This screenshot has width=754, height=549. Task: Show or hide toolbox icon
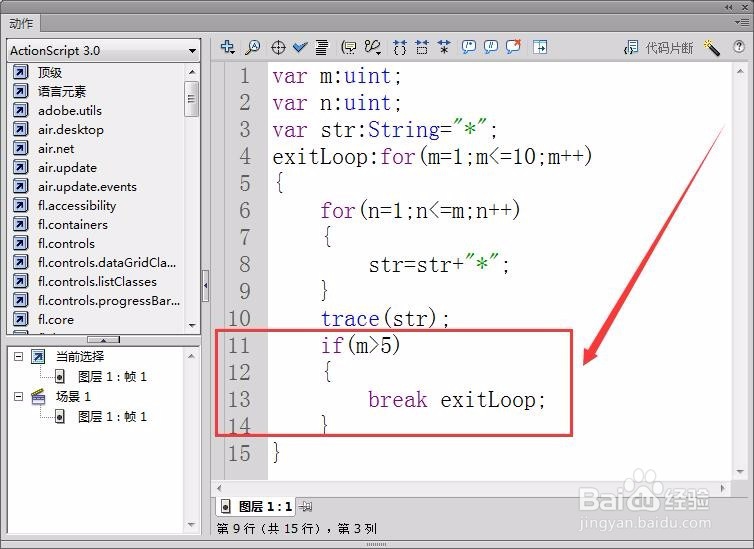tap(540, 47)
